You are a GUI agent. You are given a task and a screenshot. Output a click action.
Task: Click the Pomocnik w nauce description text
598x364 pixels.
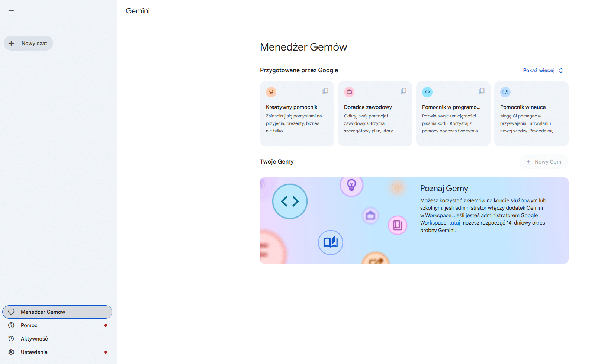528,123
